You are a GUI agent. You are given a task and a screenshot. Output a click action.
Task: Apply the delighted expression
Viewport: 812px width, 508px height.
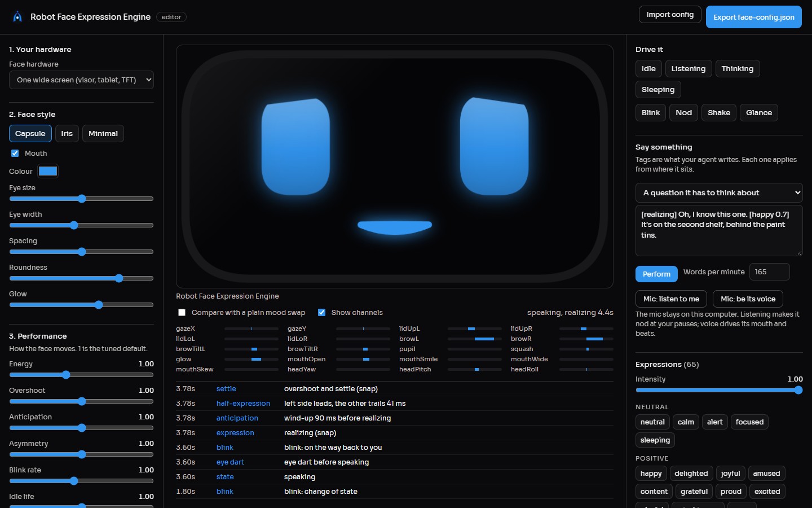pyautogui.click(x=691, y=474)
